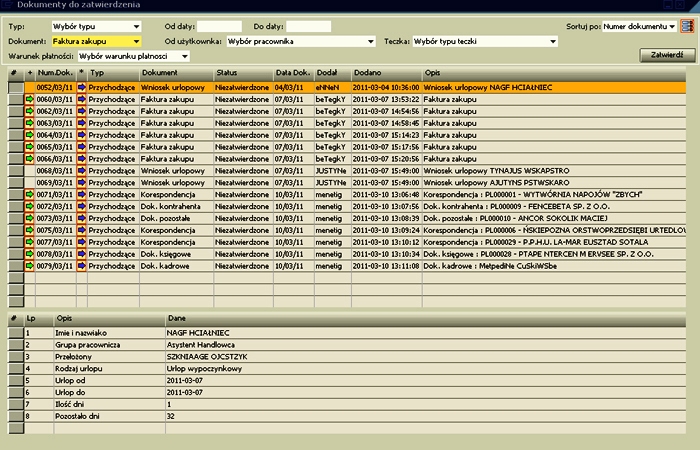Screen dimensions: 700x450
Task: Click blue arrow icon in row 0079/03/11
Action: (81, 266)
